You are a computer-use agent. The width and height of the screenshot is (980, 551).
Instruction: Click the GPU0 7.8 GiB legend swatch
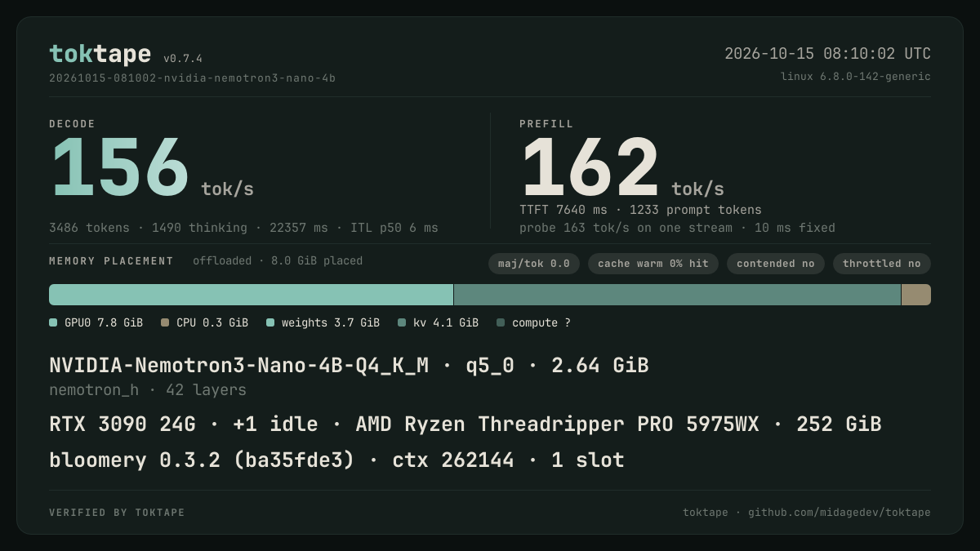53,323
